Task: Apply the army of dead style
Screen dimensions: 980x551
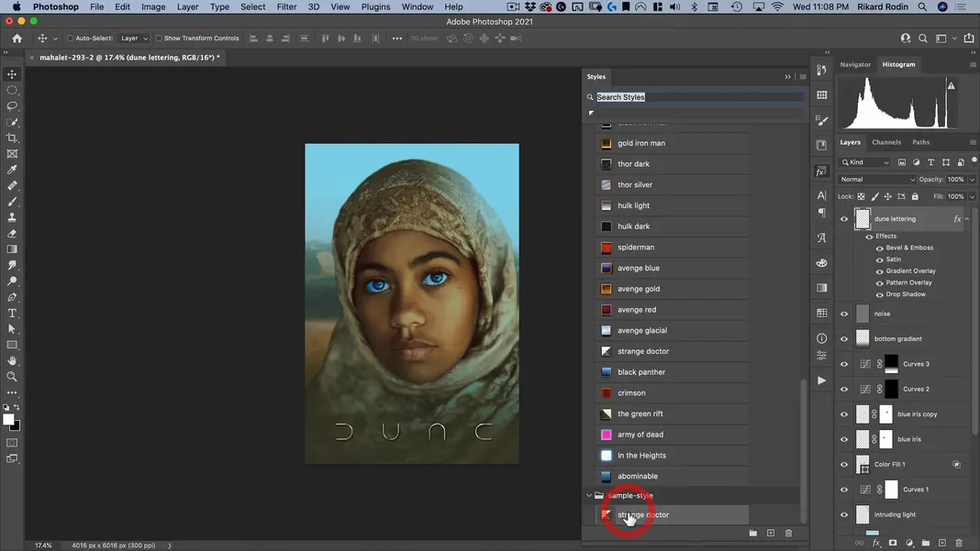Action: (x=673, y=435)
